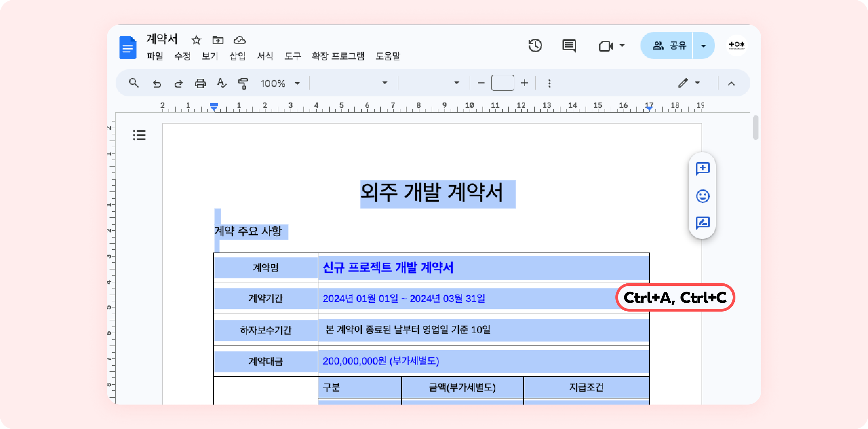Open the comments panel icon
868x429 pixels.
tap(569, 45)
